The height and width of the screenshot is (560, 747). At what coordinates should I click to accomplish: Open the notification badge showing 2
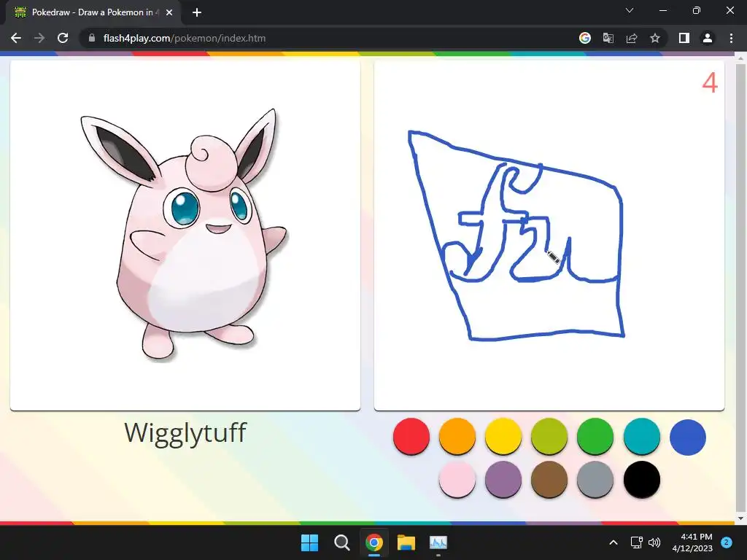727,542
